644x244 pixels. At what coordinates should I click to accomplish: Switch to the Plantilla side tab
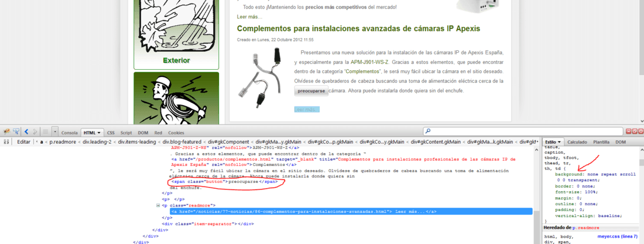tap(601, 141)
